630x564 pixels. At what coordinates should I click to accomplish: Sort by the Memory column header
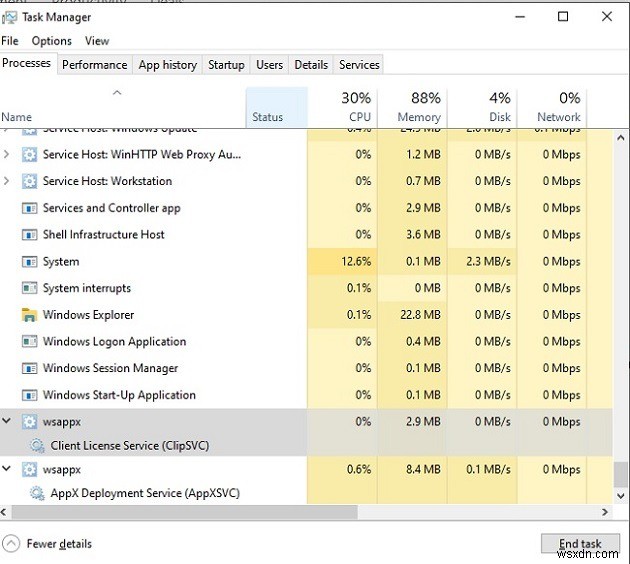[x=412, y=107]
